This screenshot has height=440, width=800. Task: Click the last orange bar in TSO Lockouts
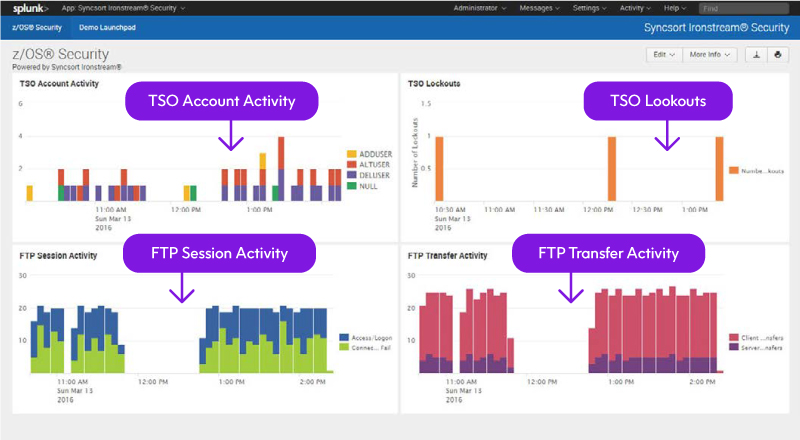point(719,168)
